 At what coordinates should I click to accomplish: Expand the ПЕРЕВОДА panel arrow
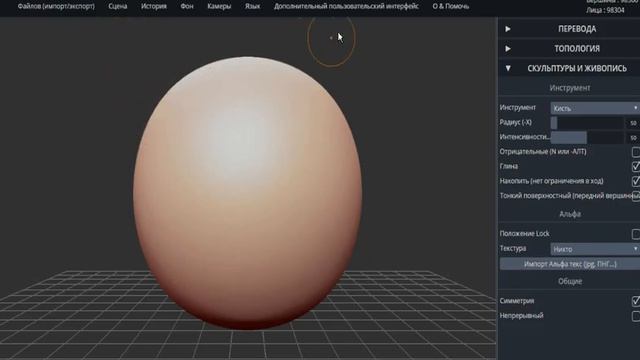(x=508, y=29)
